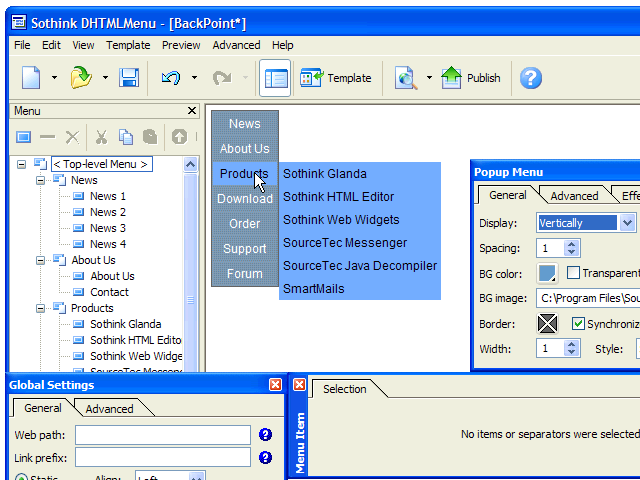Close the Menu panel
Screen dimensions: 640x480
(192, 111)
